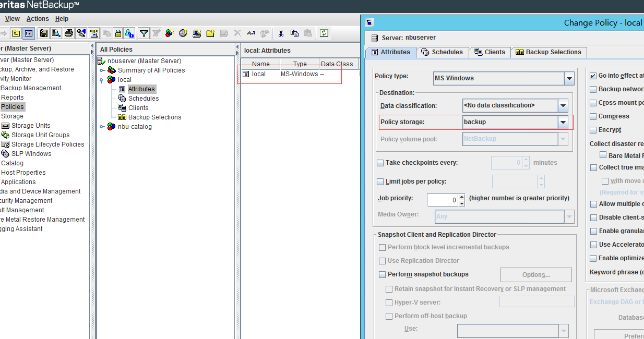Screen dimensions: 644x339
Task: Select the local row in attributes list
Action: point(300,74)
